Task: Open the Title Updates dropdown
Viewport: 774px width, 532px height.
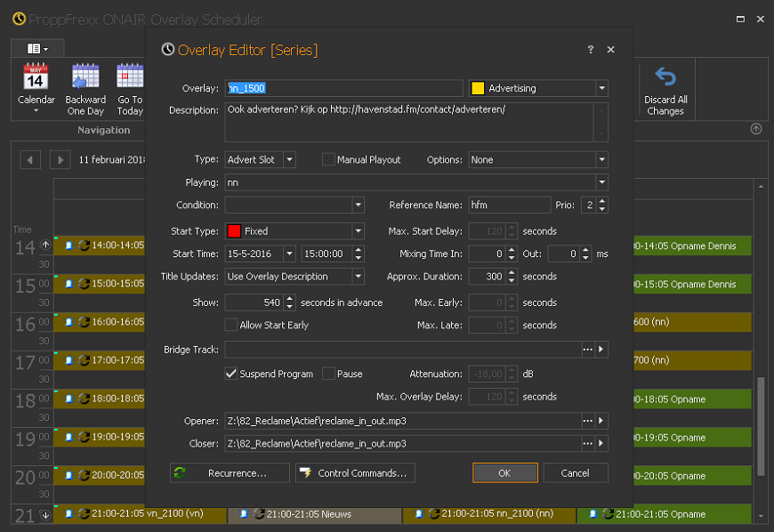Action: pyautogui.click(x=358, y=277)
